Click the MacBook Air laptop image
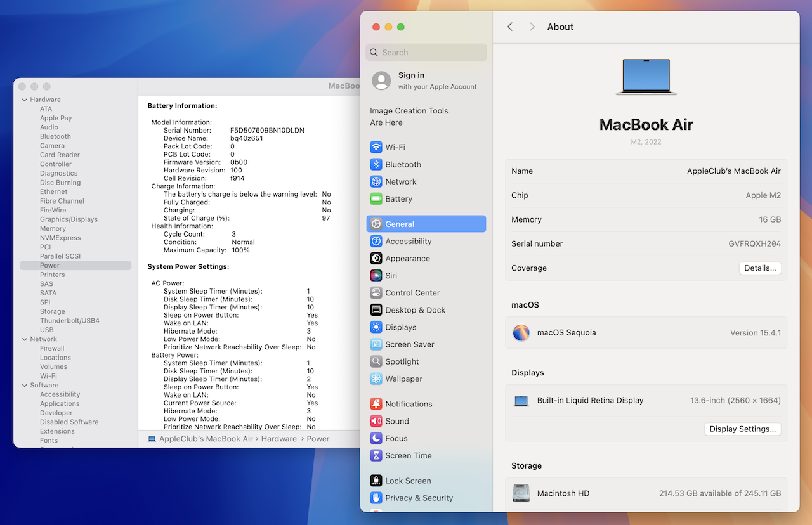The height and width of the screenshot is (525, 812). (646, 77)
